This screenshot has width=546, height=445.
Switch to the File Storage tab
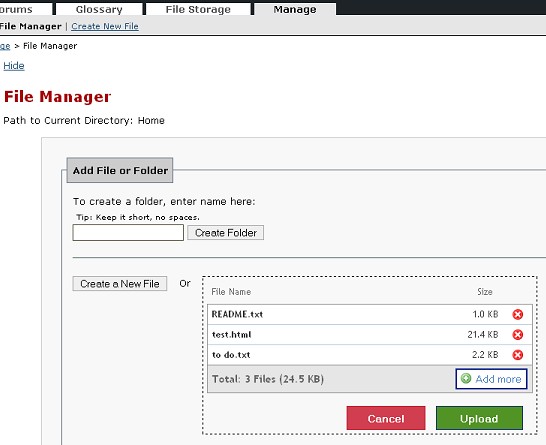click(x=198, y=8)
